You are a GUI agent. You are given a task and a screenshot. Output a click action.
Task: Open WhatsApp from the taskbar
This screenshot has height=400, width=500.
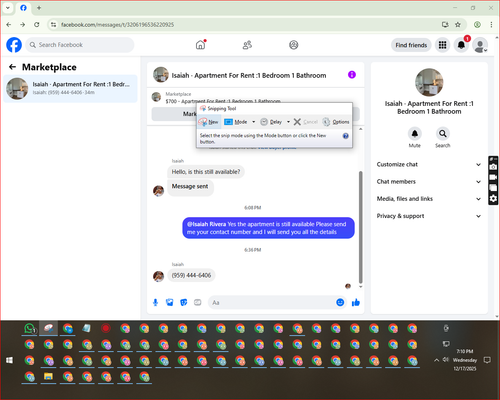pyautogui.click(x=29, y=329)
